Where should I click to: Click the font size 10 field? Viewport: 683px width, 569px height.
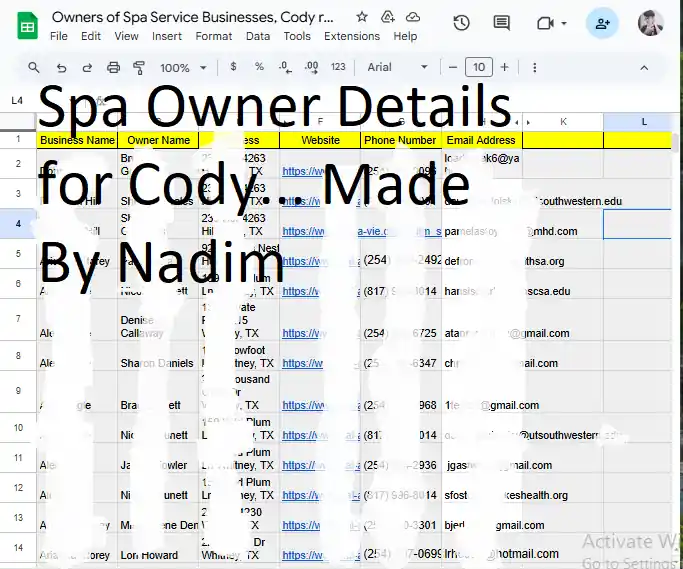tap(479, 67)
